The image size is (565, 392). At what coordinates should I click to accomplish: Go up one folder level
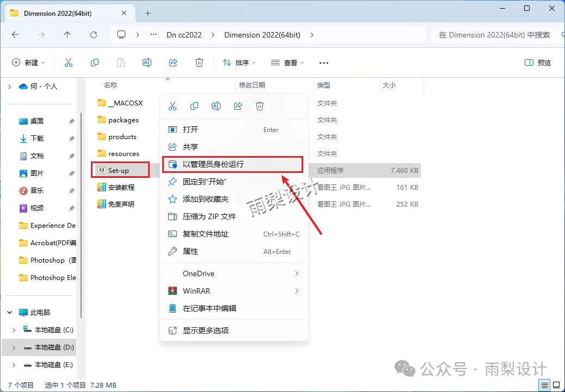coord(67,35)
